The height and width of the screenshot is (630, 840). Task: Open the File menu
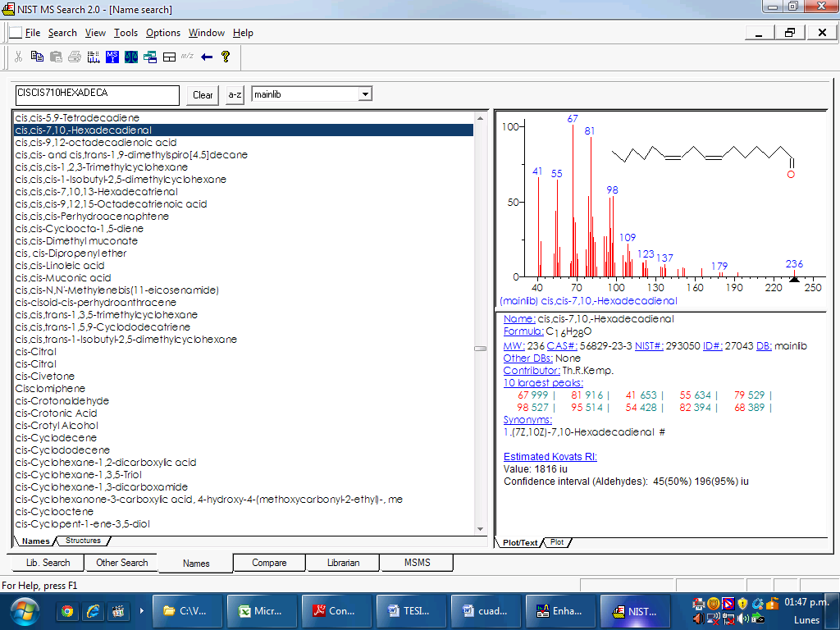pyautogui.click(x=33, y=33)
